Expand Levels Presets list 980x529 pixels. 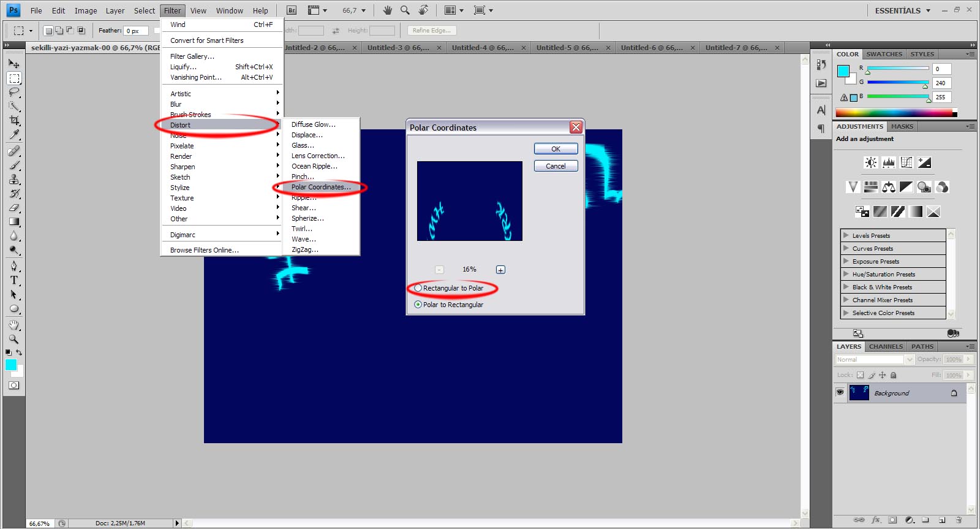pyautogui.click(x=846, y=235)
